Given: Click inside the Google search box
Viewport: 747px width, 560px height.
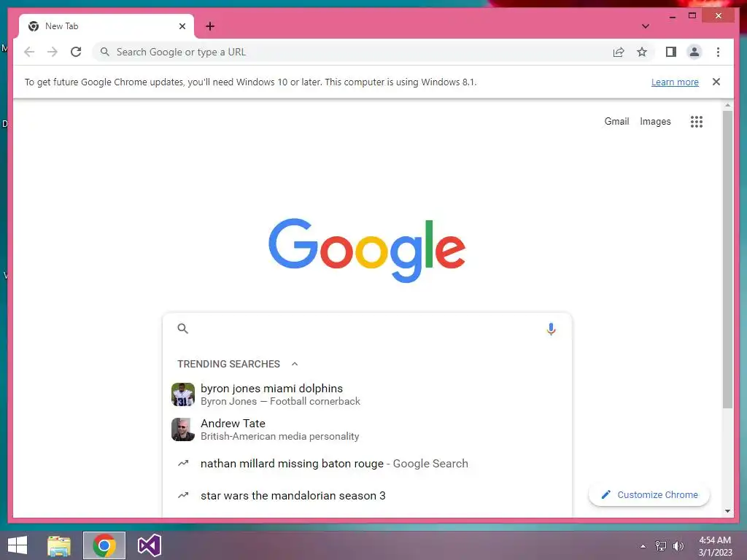Looking at the screenshot, I should tap(367, 329).
